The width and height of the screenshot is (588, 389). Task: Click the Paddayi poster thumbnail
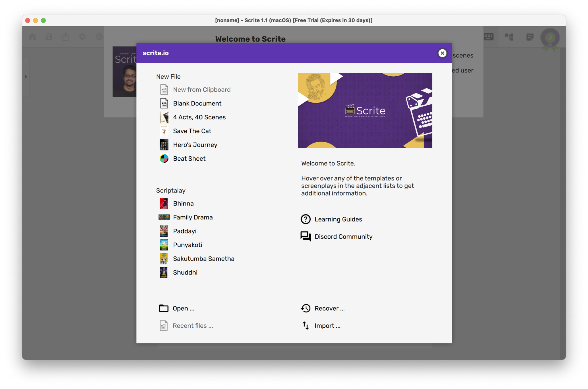tap(164, 231)
